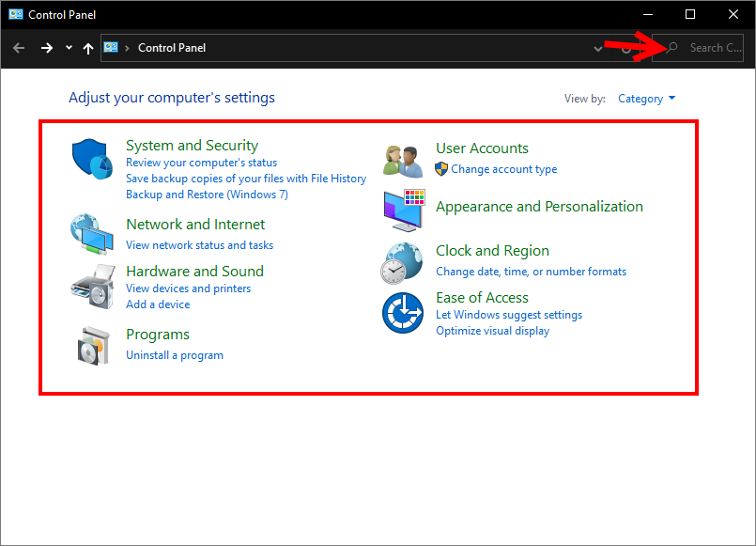Open Clock and Region heading link
756x546 pixels.
pos(492,251)
